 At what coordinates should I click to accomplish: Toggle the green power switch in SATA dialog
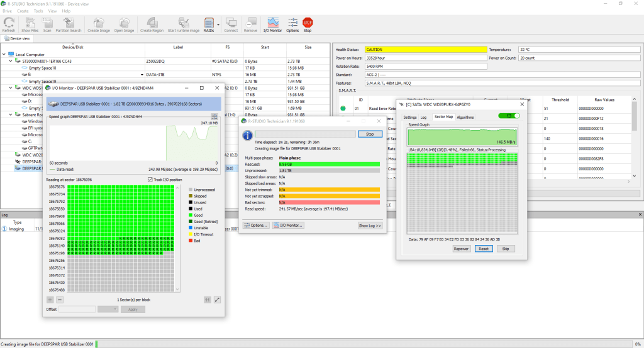point(509,116)
